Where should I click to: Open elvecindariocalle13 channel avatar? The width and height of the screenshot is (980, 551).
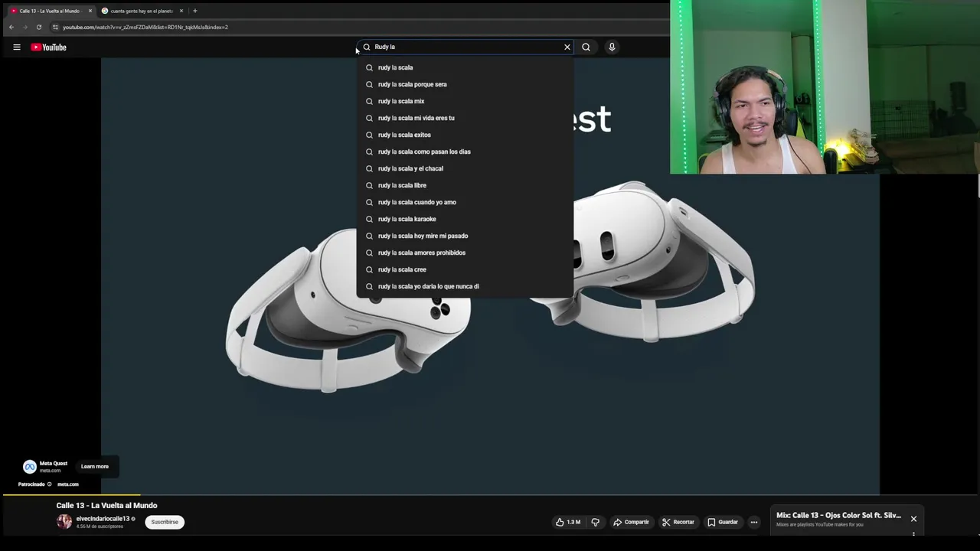point(64,522)
